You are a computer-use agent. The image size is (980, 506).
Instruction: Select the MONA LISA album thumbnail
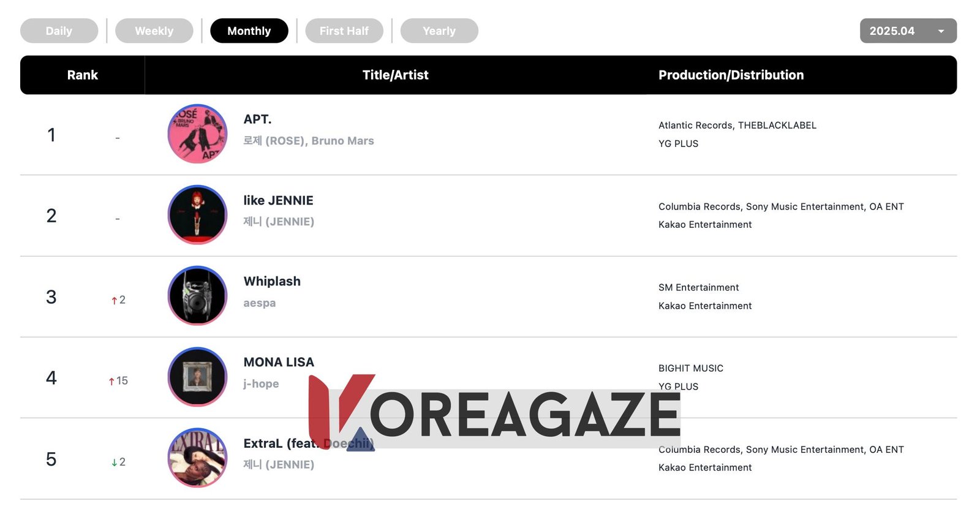[197, 377]
